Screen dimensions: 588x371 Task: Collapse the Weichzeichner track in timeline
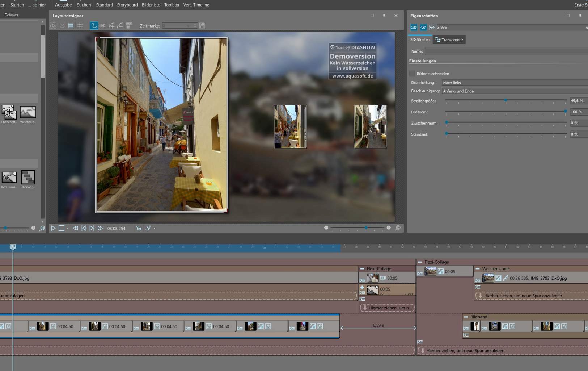(x=477, y=269)
